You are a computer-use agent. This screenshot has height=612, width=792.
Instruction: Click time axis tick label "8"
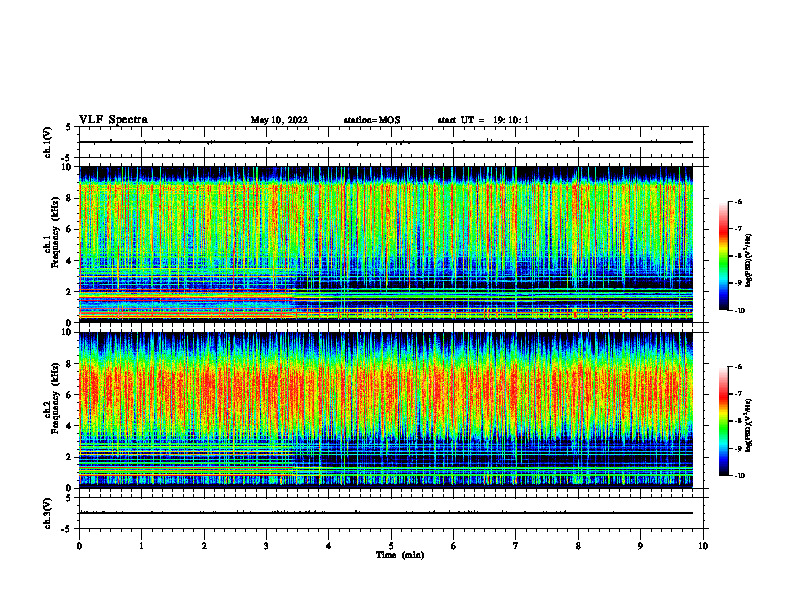[578, 546]
